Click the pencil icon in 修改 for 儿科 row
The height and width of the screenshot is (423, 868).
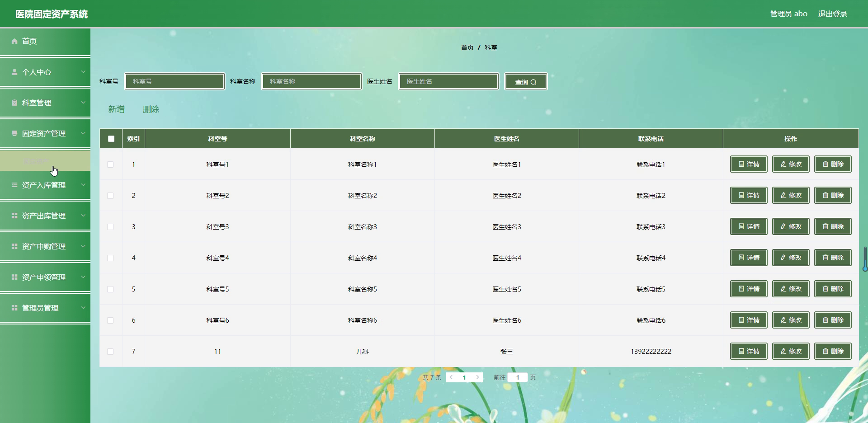pos(783,351)
